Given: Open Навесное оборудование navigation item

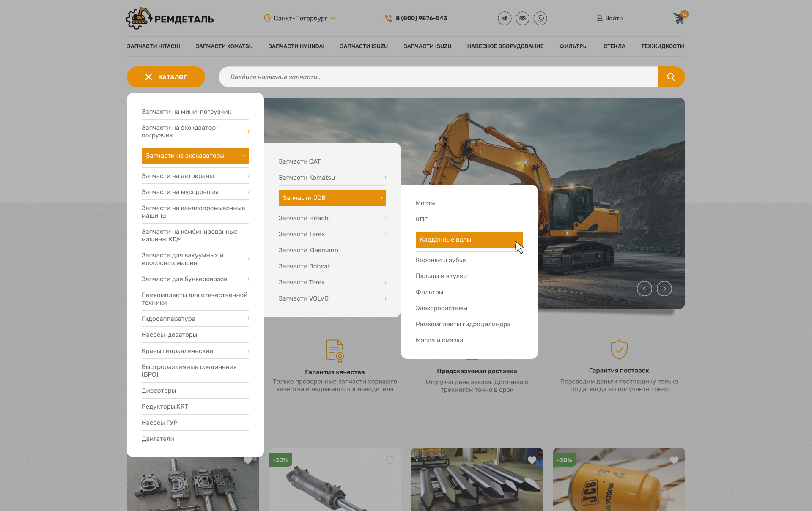Looking at the screenshot, I should 505,46.
